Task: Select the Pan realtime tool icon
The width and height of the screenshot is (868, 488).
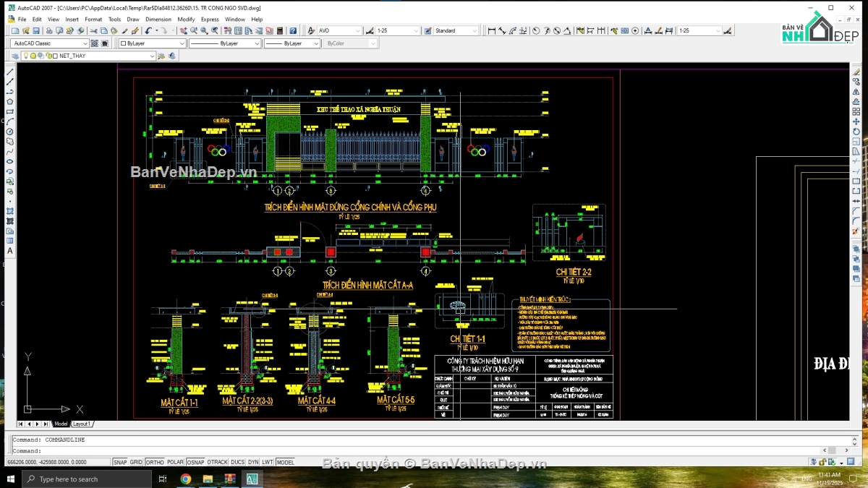Action: [x=183, y=31]
